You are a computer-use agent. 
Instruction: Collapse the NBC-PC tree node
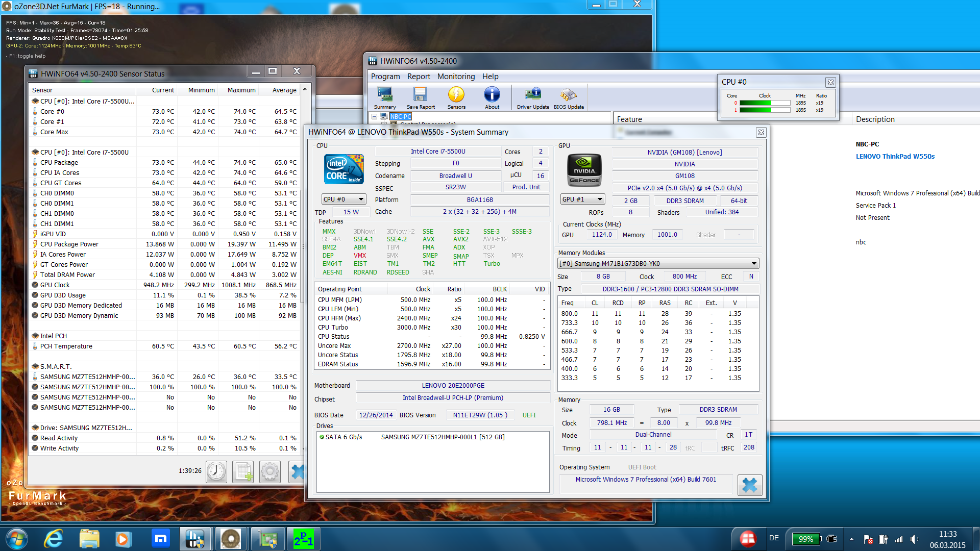pos(375,117)
